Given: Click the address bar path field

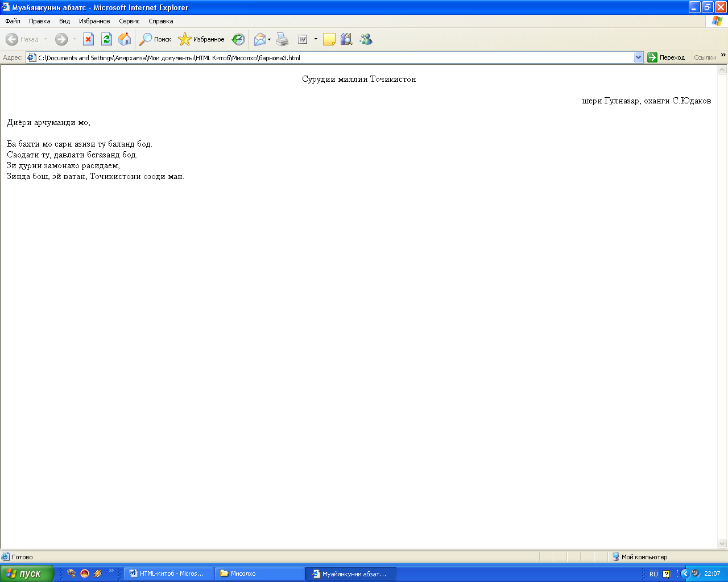Looking at the screenshot, I should [336, 57].
